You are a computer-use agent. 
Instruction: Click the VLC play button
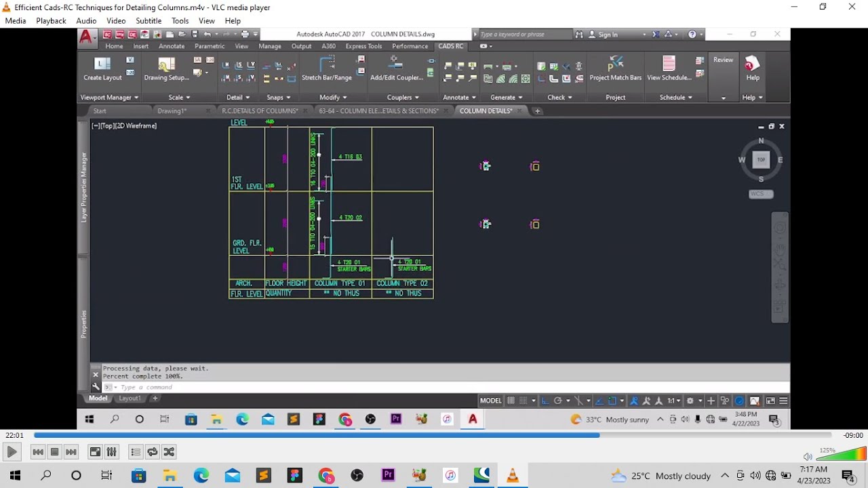coord(12,452)
